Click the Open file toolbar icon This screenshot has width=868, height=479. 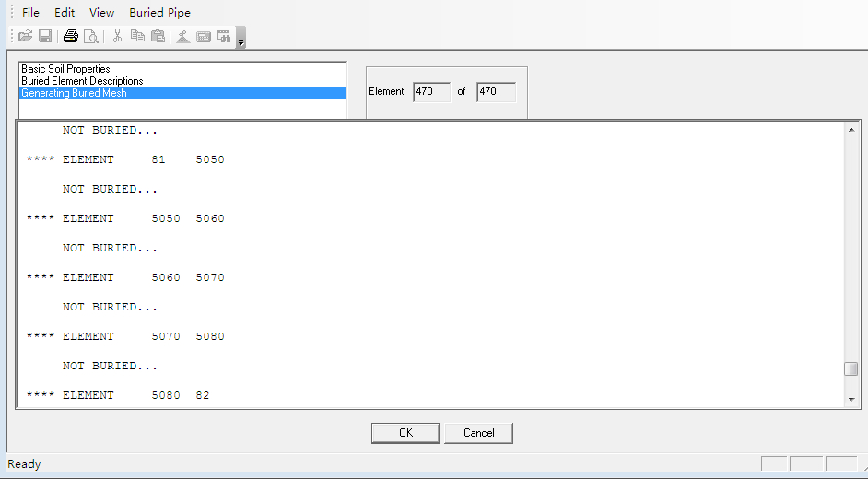(26, 37)
